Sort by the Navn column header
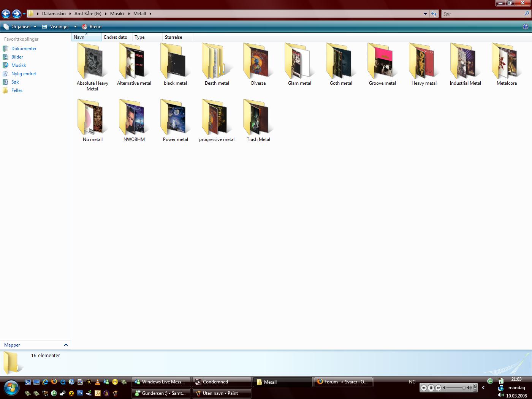 87,37
